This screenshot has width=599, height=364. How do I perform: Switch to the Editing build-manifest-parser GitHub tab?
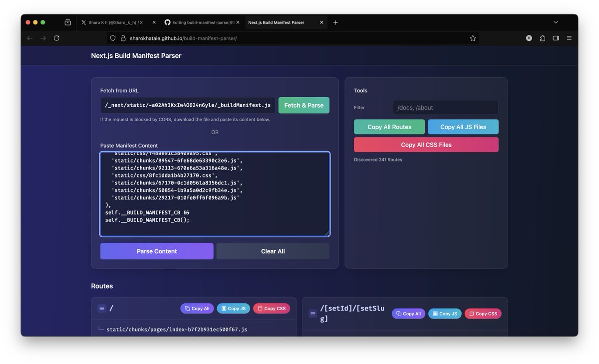point(202,22)
